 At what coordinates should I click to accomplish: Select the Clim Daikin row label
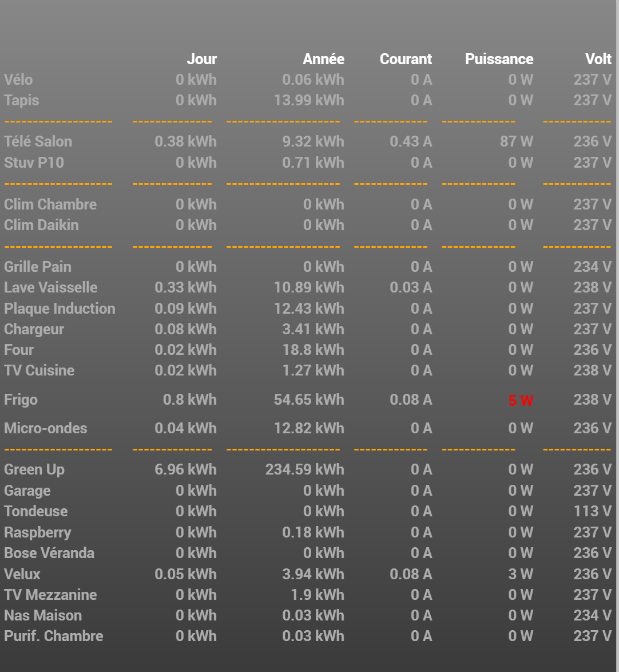pyautogui.click(x=42, y=225)
